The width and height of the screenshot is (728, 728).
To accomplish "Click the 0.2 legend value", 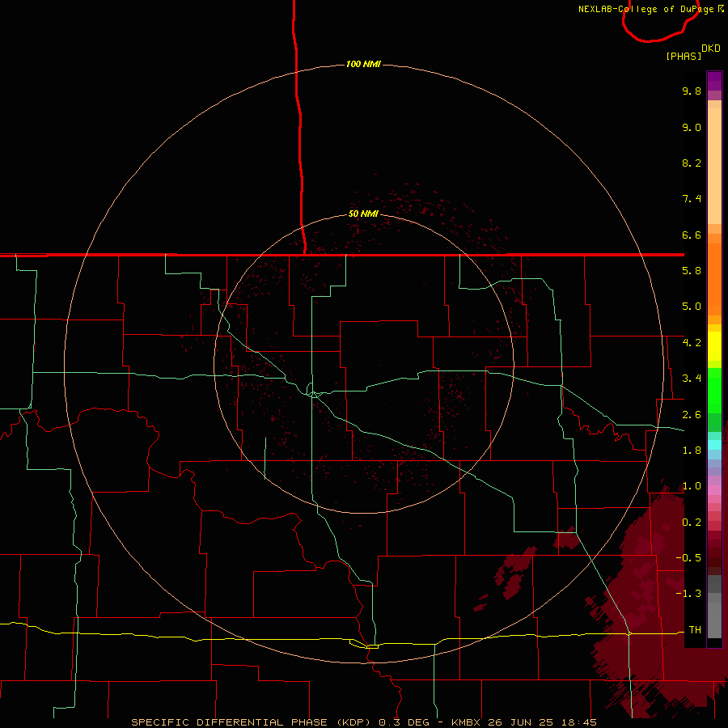I will tap(692, 523).
